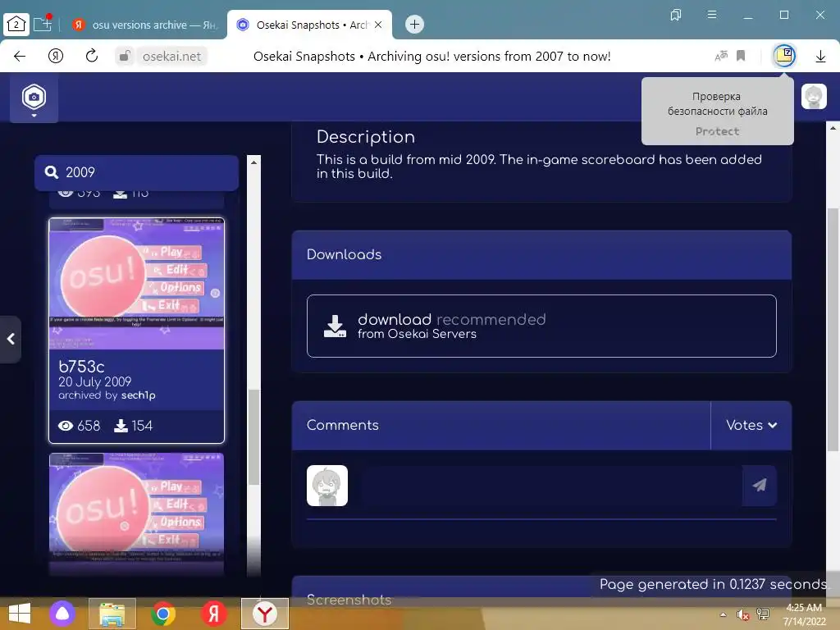Image resolution: width=840 pixels, height=630 pixels.
Task: Open the Windows Start button
Action: click(20, 614)
